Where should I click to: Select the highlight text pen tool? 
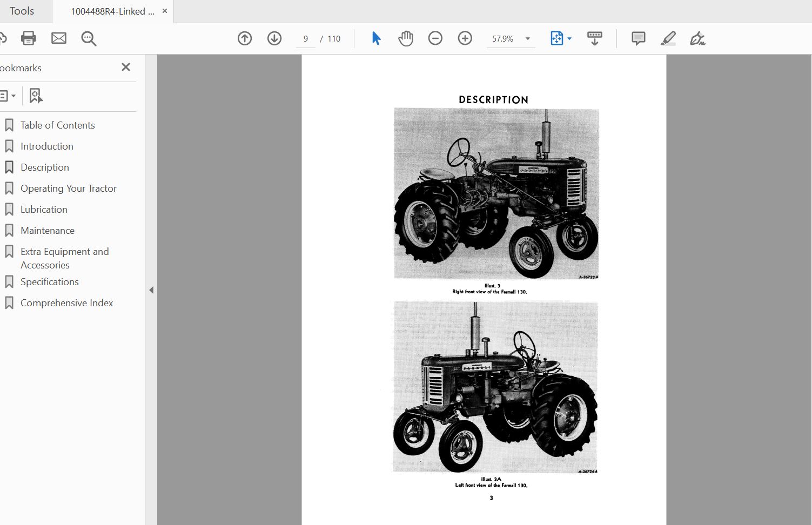click(668, 38)
